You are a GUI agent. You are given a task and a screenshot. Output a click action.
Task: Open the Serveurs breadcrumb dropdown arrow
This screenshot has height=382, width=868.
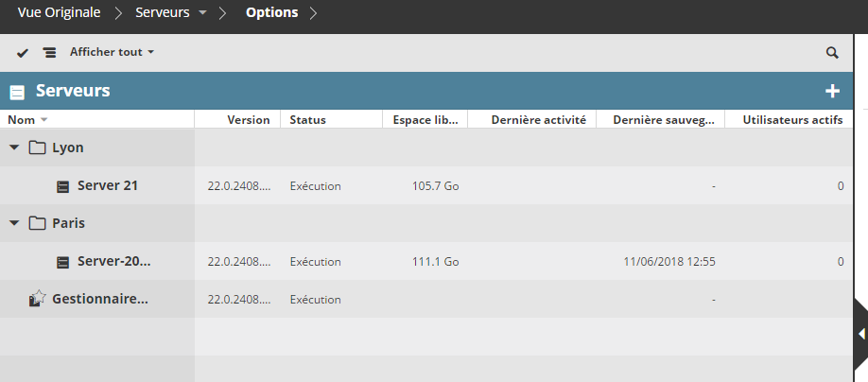tap(203, 13)
